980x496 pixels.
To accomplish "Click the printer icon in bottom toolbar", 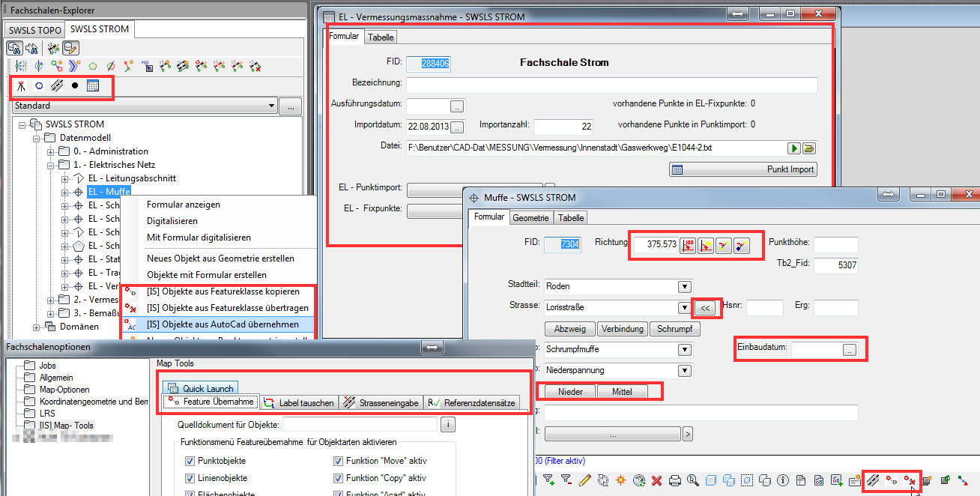I will (675, 480).
